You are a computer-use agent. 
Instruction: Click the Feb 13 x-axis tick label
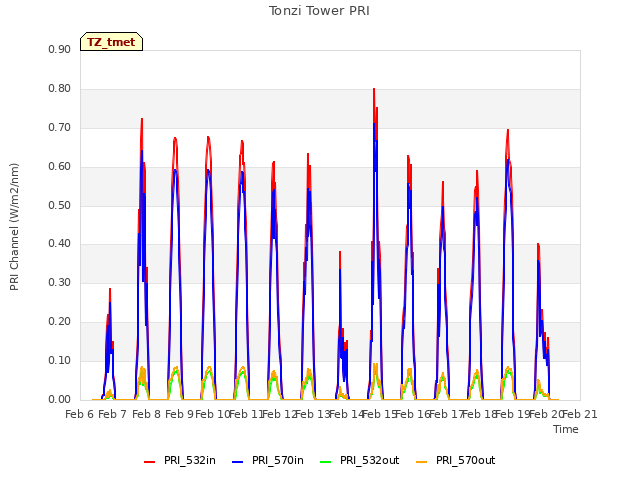pos(313,414)
